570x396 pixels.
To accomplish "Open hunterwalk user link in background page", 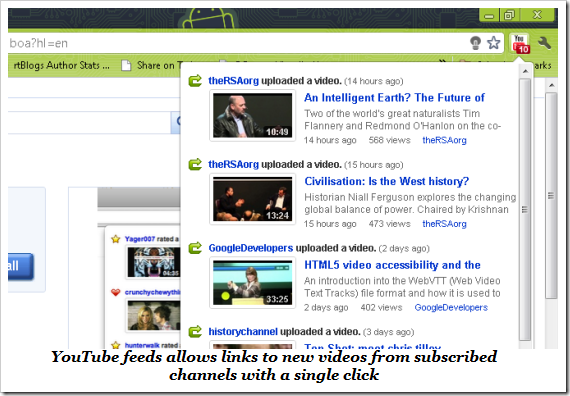I will click(x=142, y=345).
